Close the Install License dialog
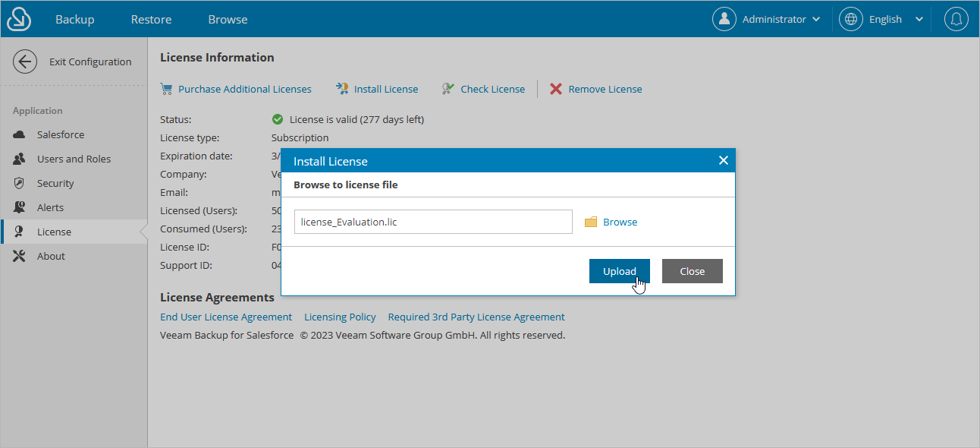The image size is (980, 448). point(723,160)
